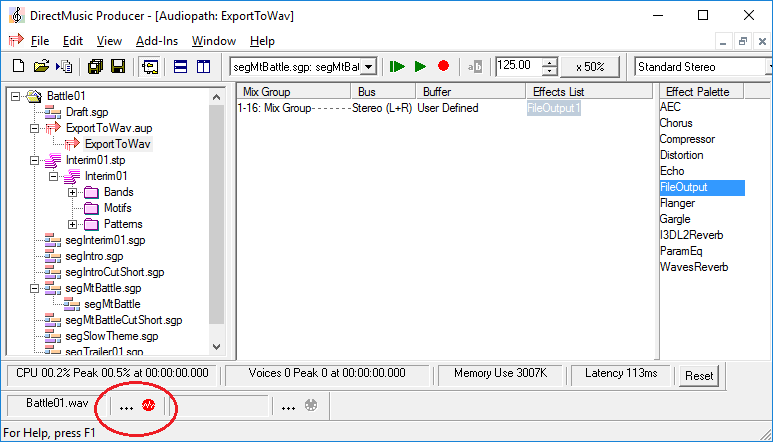
Task: Toggle the project tree view icon
Action: [150, 67]
